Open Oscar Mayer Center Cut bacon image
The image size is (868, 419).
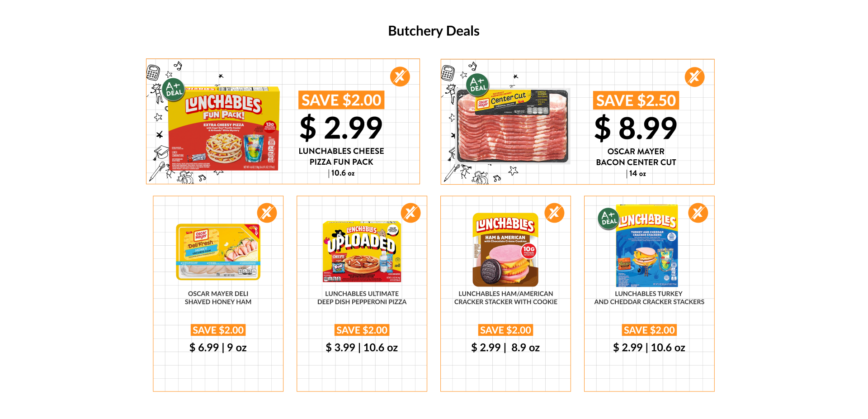[513, 126]
